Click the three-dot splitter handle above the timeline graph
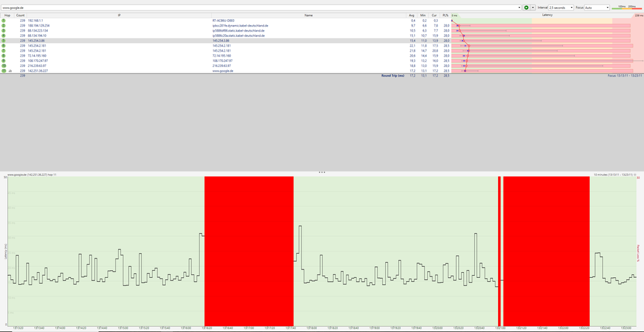 [x=322, y=172]
